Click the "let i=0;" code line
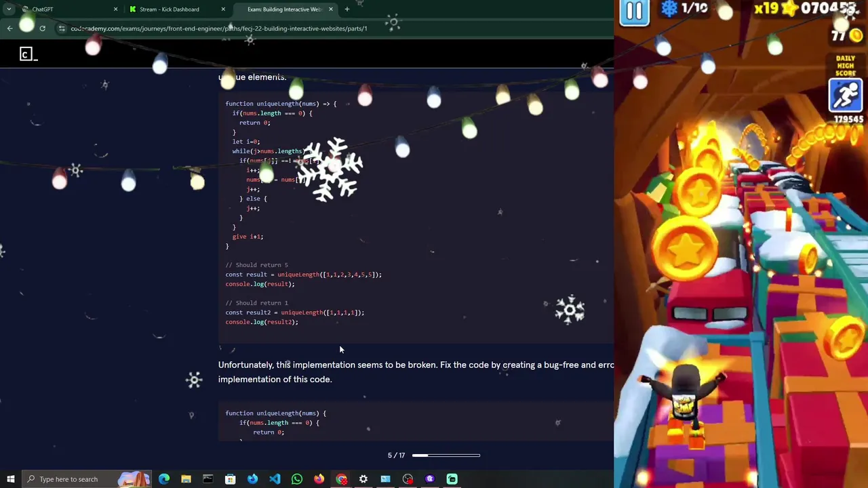The height and width of the screenshot is (488, 868). 246,142
